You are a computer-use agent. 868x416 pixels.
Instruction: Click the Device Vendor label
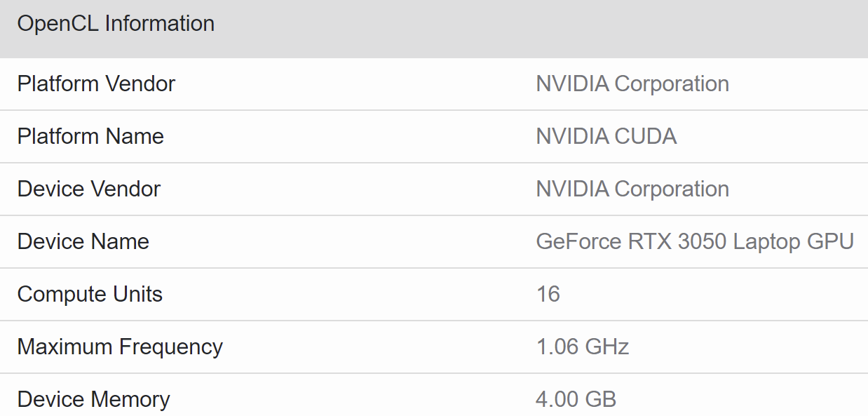point(89,189)
